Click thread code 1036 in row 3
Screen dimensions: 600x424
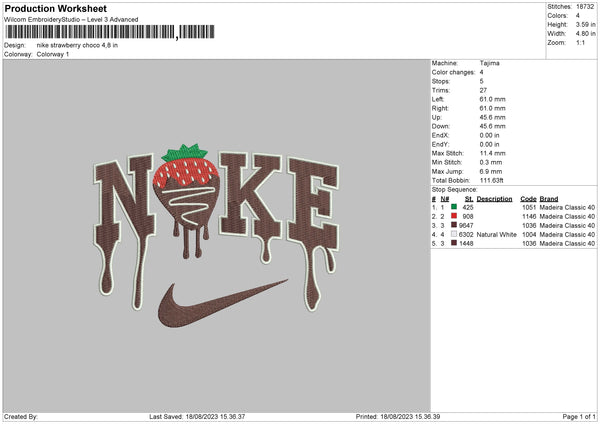[x=529, y=225]
